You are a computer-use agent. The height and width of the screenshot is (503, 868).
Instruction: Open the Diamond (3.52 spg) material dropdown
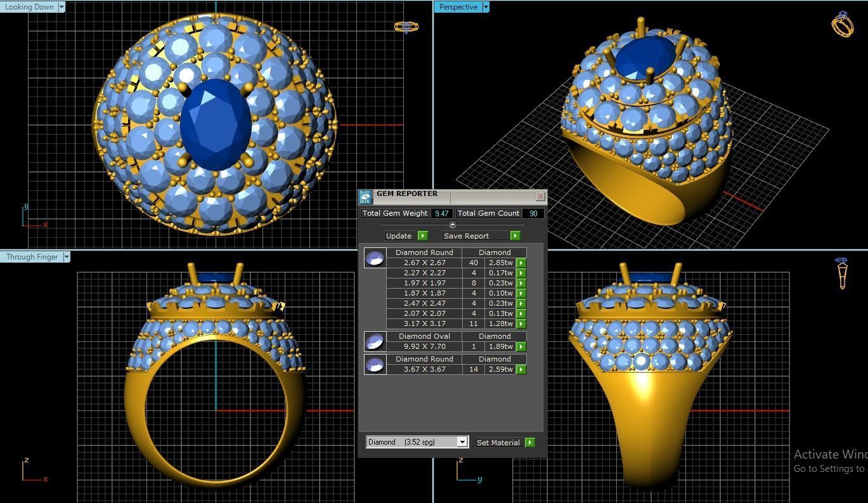click(417, 442)
